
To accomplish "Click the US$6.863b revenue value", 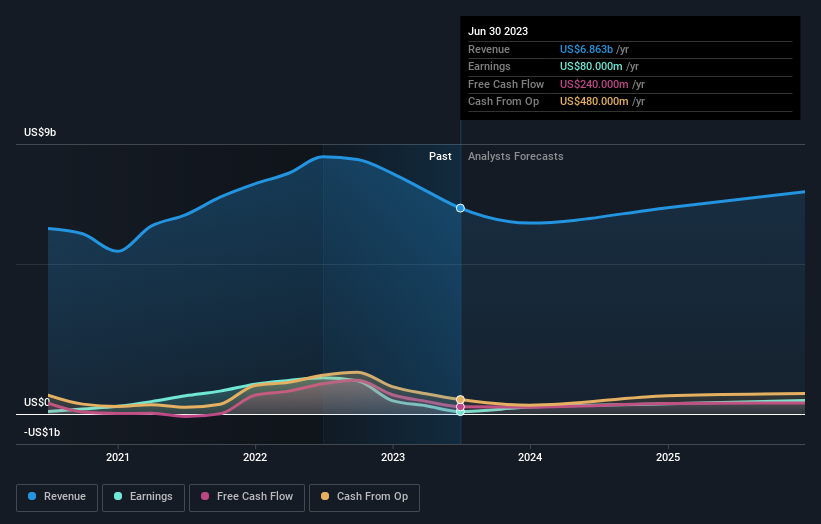I will 586,49.
